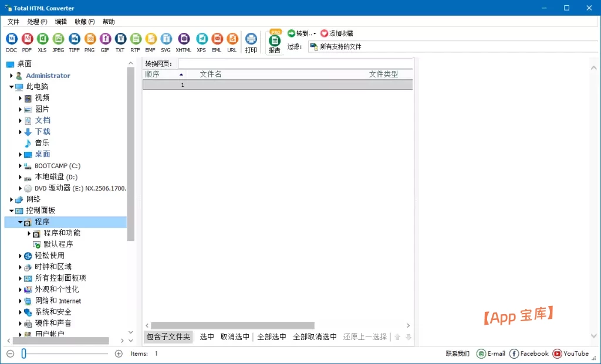Expand the BOOTCAMP (C:) drive node

point(20,165)
